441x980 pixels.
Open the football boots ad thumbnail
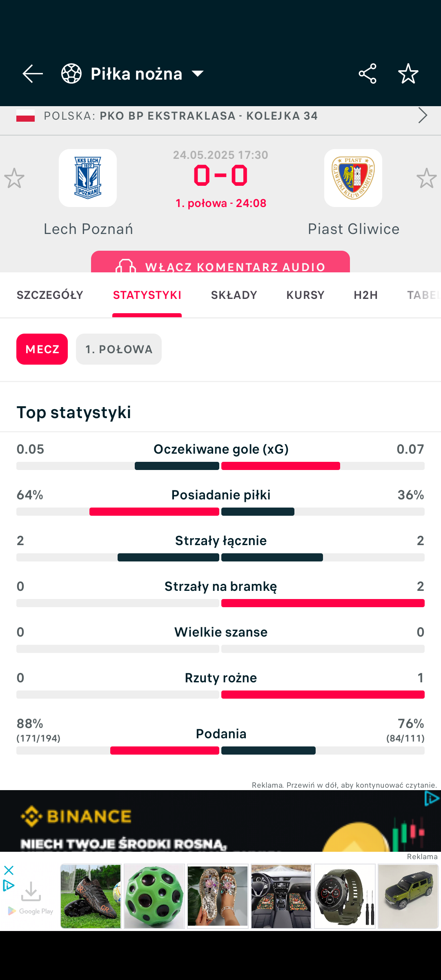click(x=91, y=896)
